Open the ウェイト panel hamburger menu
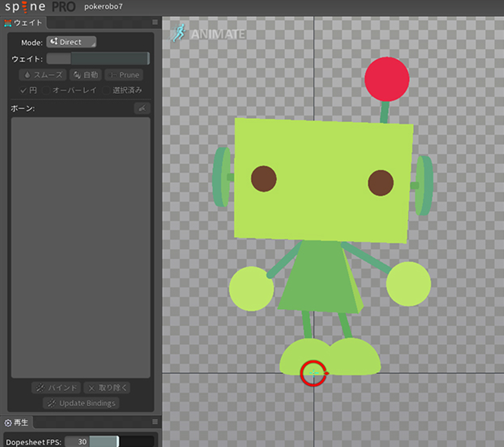The image size is (504, 447). pyautogui.click(x=155, y=22)
